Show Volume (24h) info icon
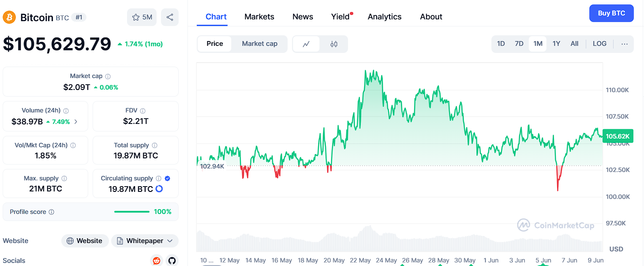The height and width of the screenshot is (266, 644). click(x=66, y=111)
